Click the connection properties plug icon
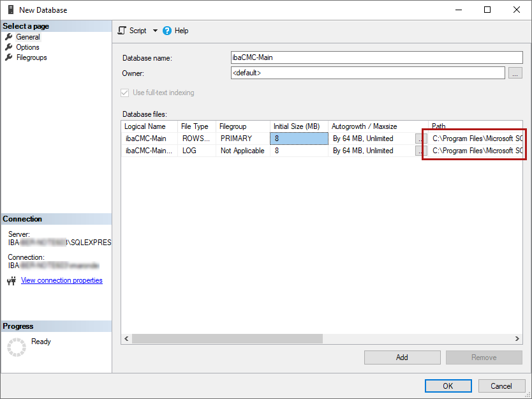532x399 pixels. [x=11, y=281]
